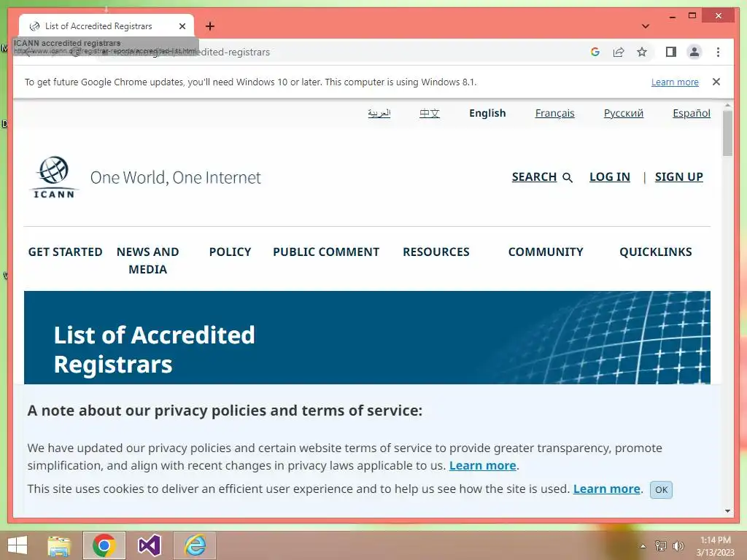Click the scrollbar down arrow

(x=727, y=511)
